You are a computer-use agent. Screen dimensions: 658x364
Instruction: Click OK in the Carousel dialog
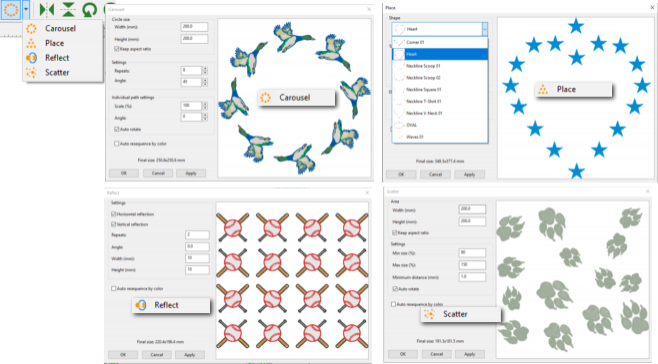pyautogui.click(x=124, y=173)
